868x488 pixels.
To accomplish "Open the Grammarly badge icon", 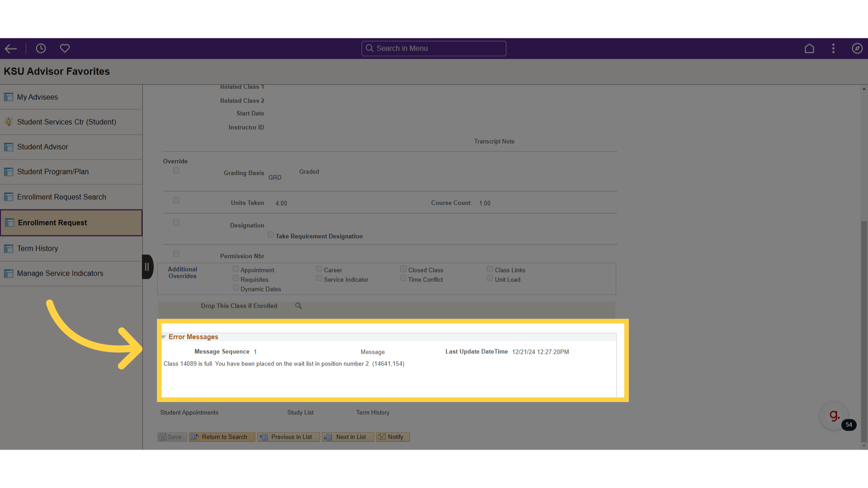I will point(834,416).
